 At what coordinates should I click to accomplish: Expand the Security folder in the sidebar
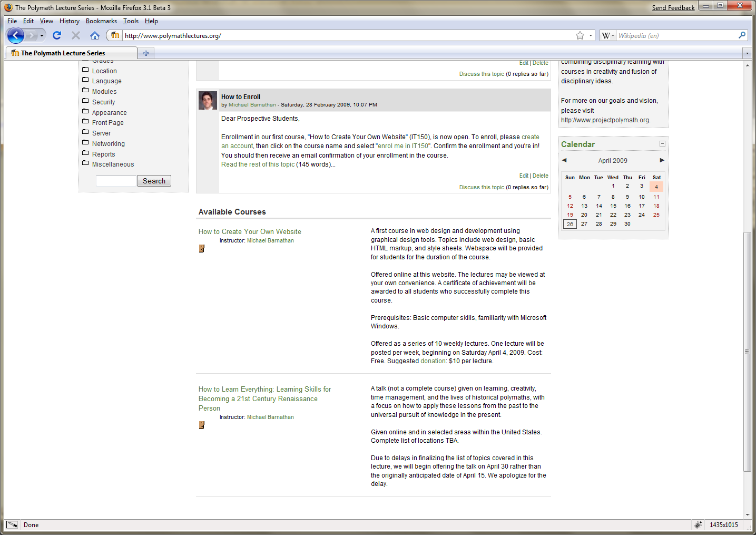click(85, 101)
